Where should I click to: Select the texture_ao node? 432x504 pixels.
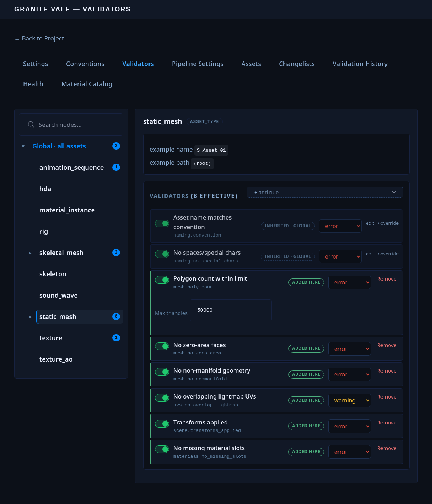point(56,359)
